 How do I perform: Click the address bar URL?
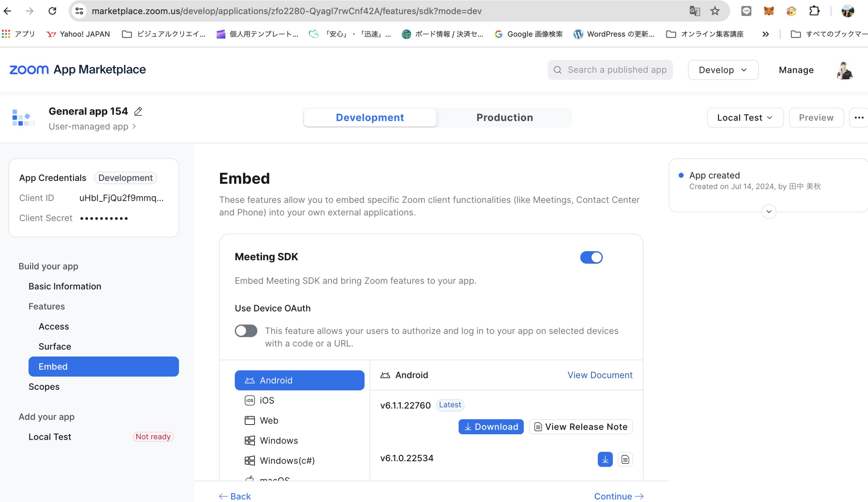click(287, 11)
